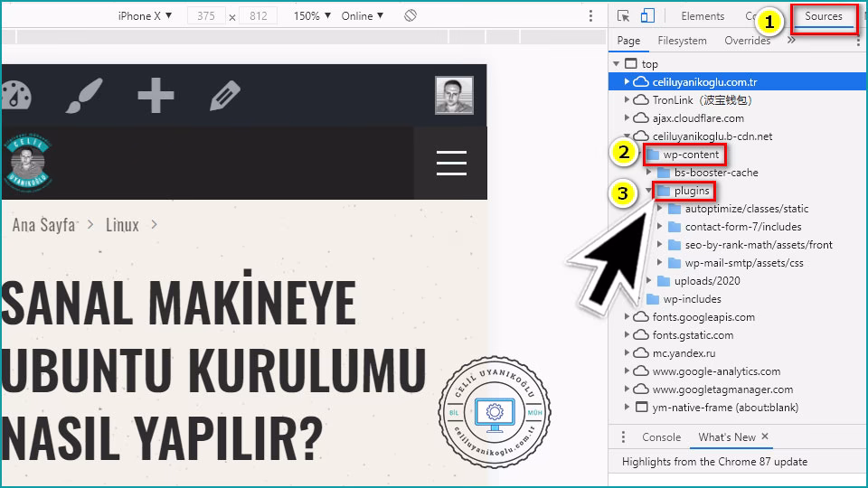Screen dimensions: 868x488
Task: Open the Online throttling dropdown
Action: tap(362, 16)
